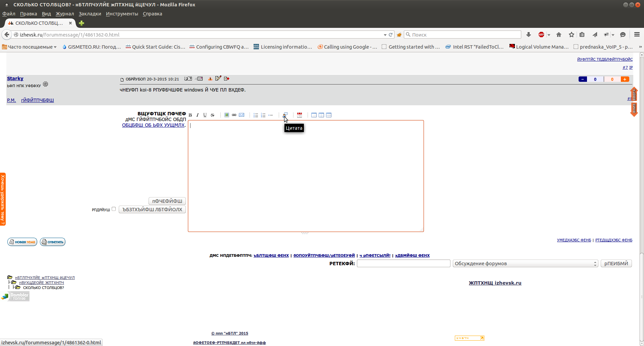Click the insert hyperlink chain icon
This screenshot has height=346, width=644.
(x=234, y=115)
